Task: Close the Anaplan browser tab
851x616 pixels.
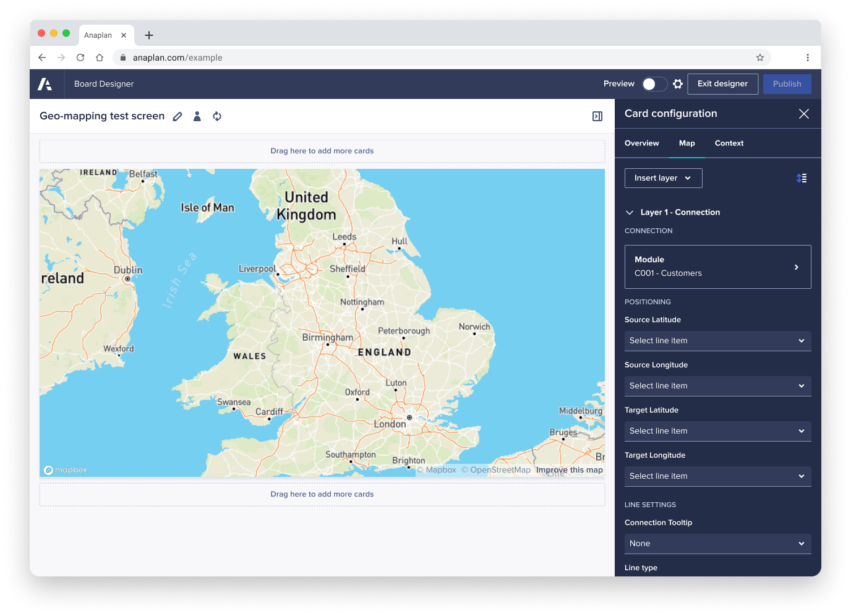Action: 124,35
